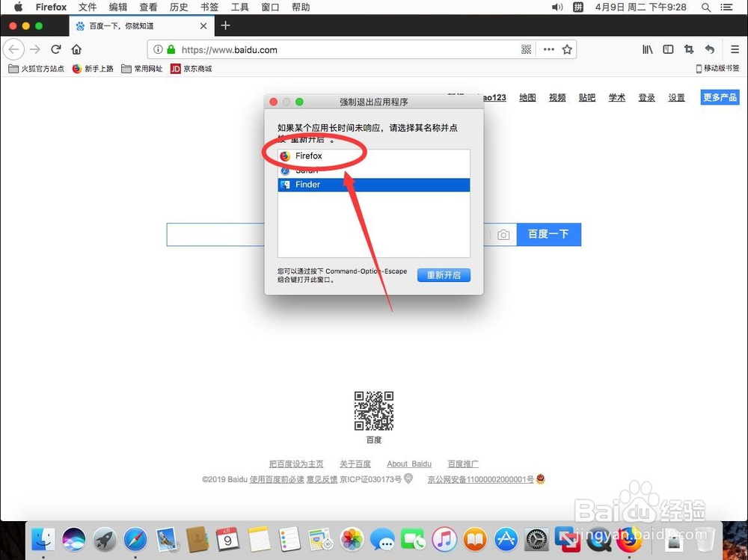Click the green padlock security icon
The width and height of the screenshot is (748, 560).
(x=171, y=49)
